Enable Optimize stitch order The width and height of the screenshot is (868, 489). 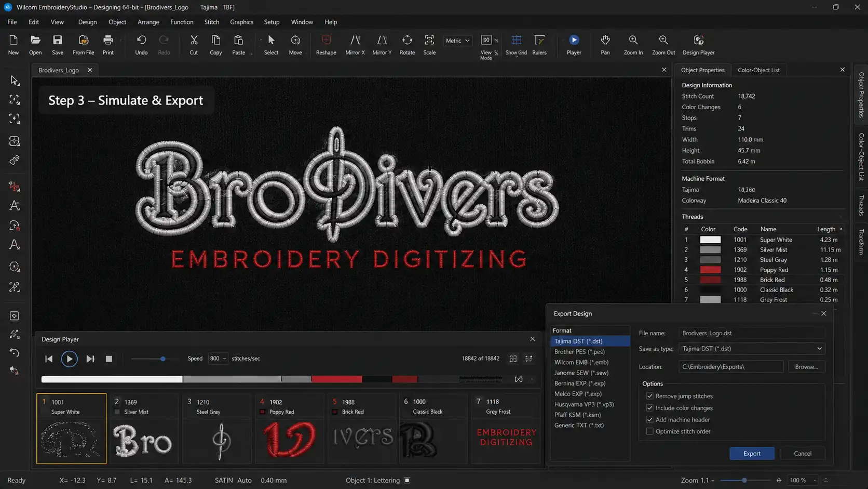(649, 431)
